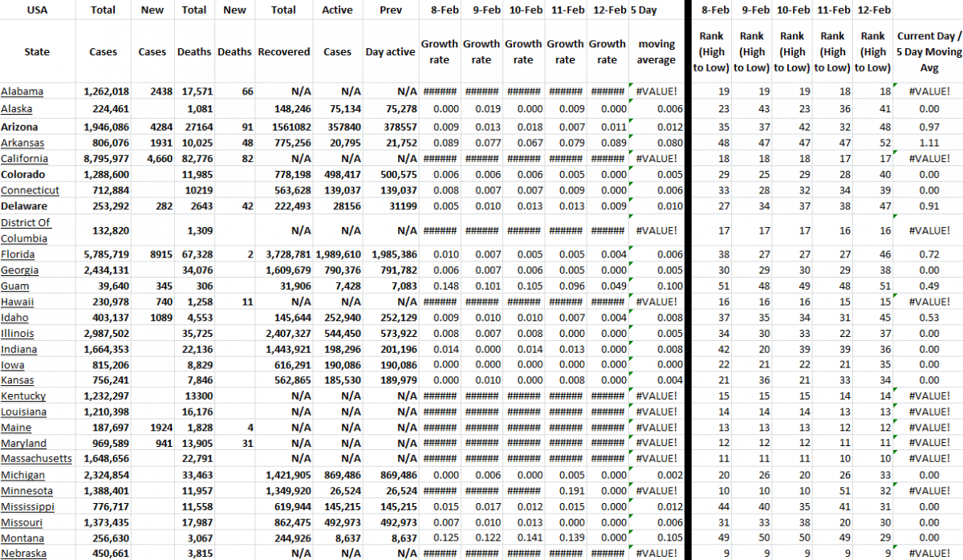Click the Alaska state link

(x=17, y=109)
